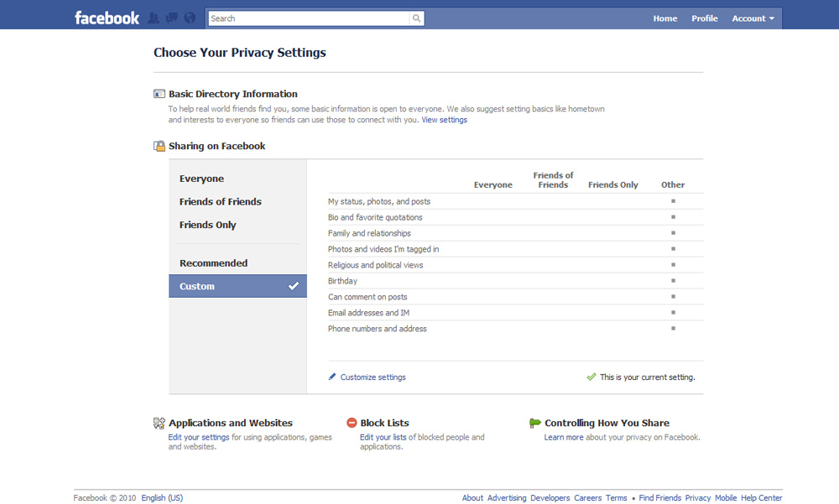Click the 'Choose Your Privacy Settings' heading
The image size is (839, 504).
(x=240, y=53)
